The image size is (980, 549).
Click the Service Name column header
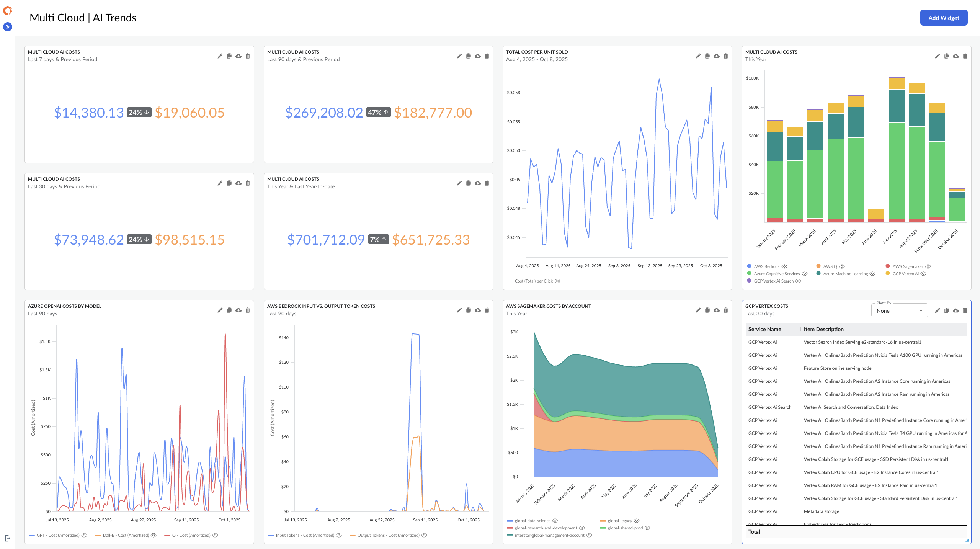764,329
